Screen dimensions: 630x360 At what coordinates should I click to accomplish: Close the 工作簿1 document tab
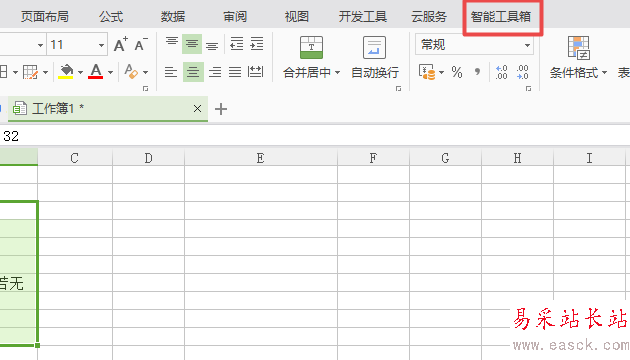coord(197,108)
